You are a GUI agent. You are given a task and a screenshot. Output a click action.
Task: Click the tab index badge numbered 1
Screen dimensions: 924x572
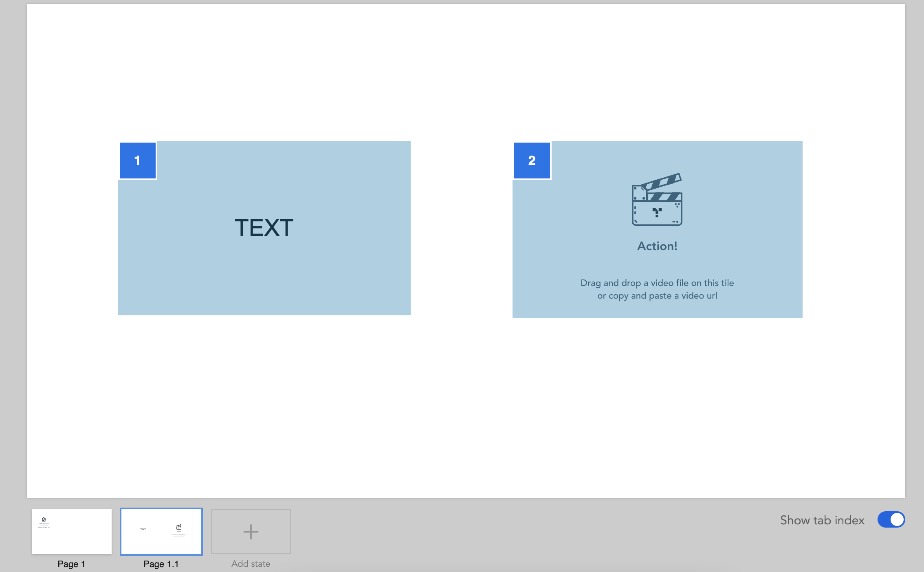coord(137,161)
